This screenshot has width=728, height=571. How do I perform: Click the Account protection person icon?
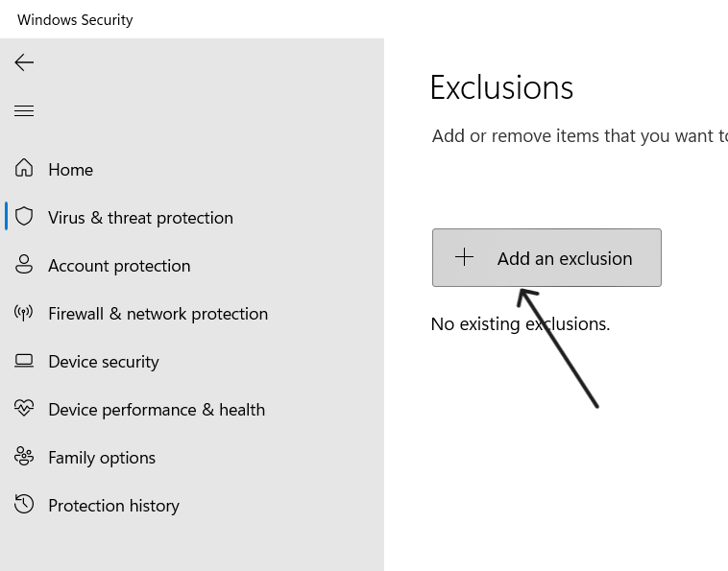(24, 265)
